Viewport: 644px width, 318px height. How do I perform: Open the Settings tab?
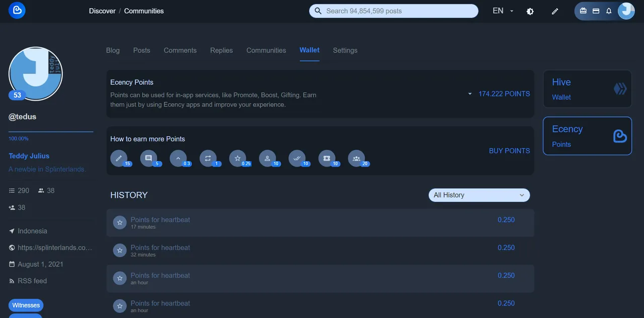(x=345, y=50)
